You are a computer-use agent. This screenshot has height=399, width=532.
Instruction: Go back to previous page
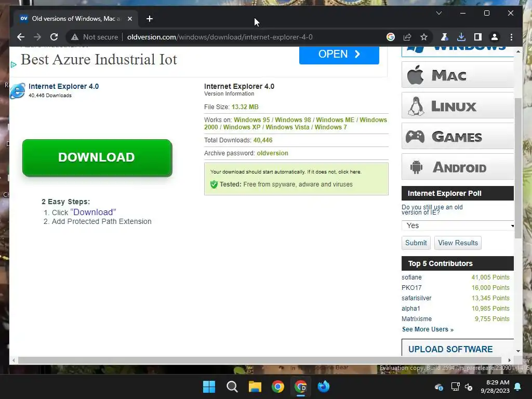click(21, 37)
